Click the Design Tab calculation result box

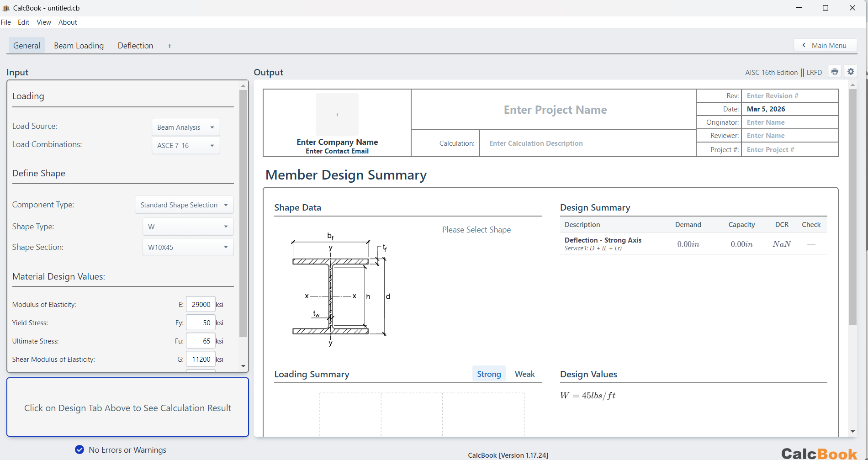tap(127, 407)
